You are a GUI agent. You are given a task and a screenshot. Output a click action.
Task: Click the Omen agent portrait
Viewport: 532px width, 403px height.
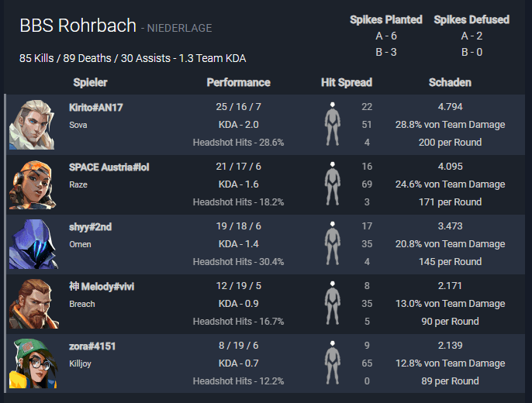tap(33, 244)
